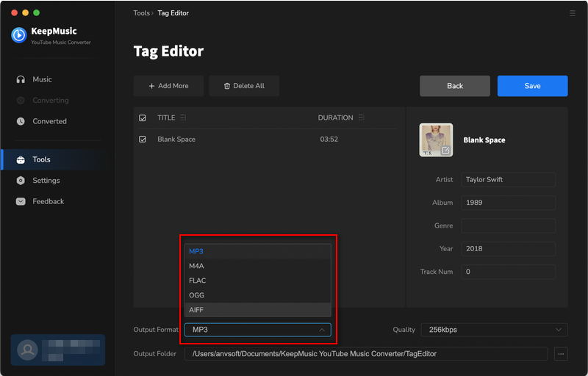588x376 pixels.
Task: Click the Year field 2018
Action: click(x=508, y=249)
